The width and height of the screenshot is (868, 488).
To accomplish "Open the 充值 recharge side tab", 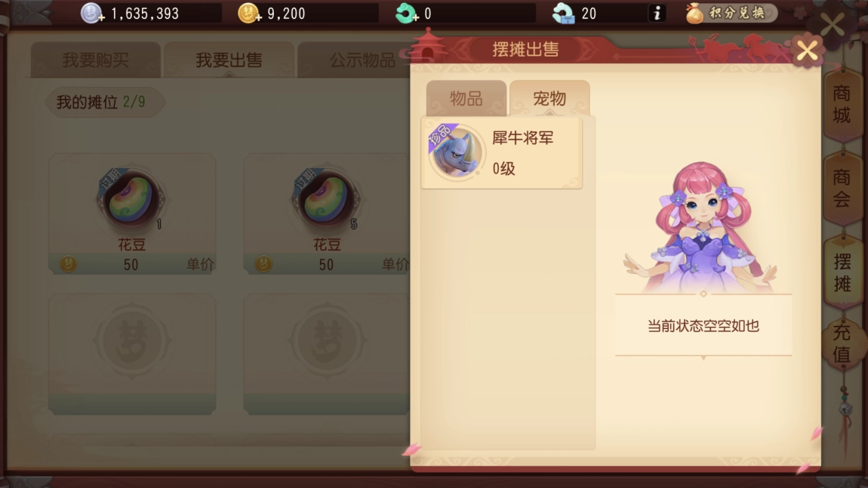I will tap(842, 343).
